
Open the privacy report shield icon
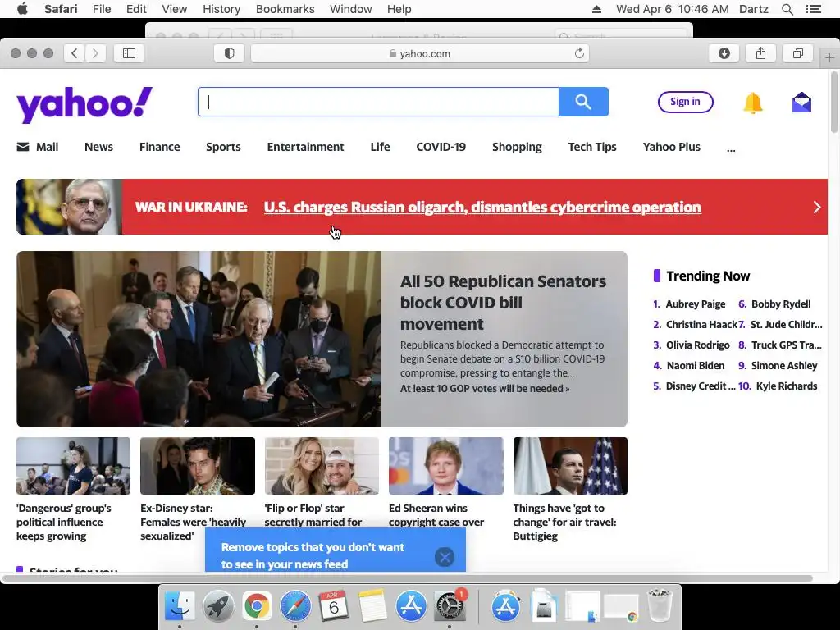click(230, 53)
